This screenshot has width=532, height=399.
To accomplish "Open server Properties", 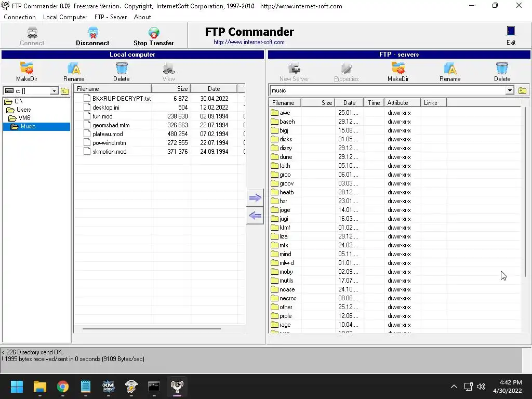I will click(347, 72).
